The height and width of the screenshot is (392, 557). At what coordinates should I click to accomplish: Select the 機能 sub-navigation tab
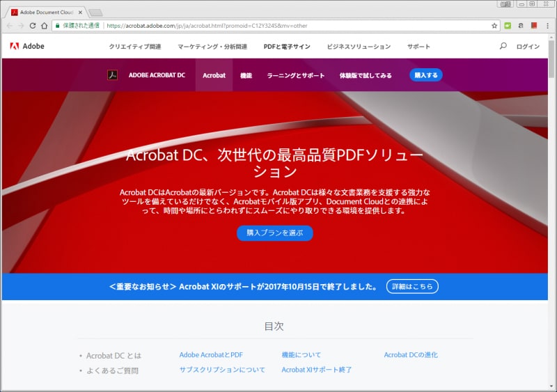[x=246, y=75]
